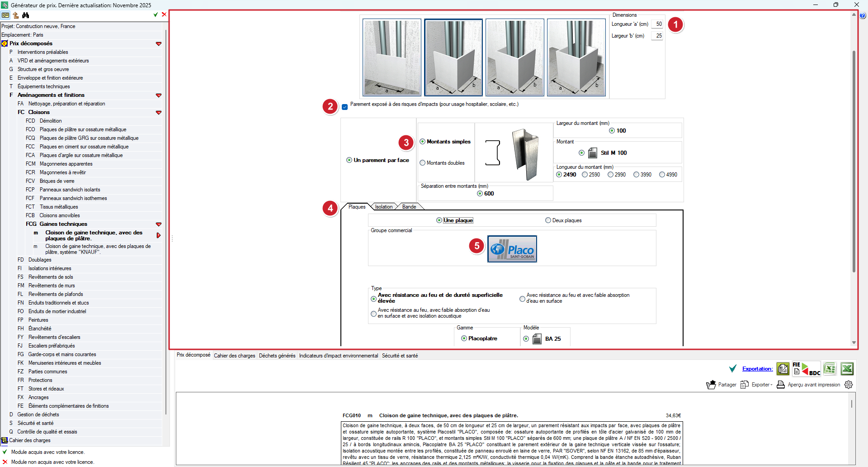Click the red X above the tree panel
The width and height of the screenshot is (868, 467).
(x=164, y=14)
